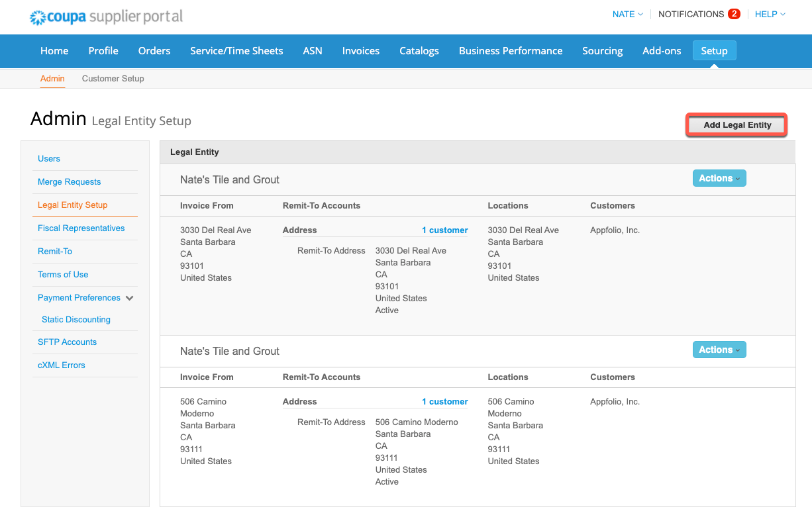
Task: Open the SFTP Accounts section
Action: click(67, 342)
